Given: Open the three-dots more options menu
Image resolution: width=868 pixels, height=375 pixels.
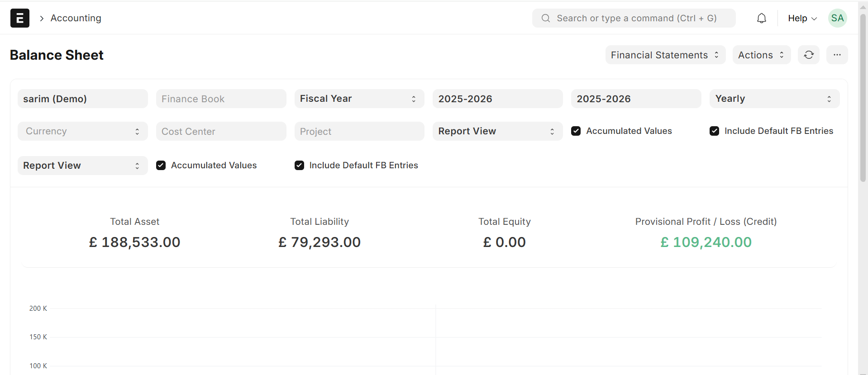Looking at the screenshot, I should click(x=837, y=55).
